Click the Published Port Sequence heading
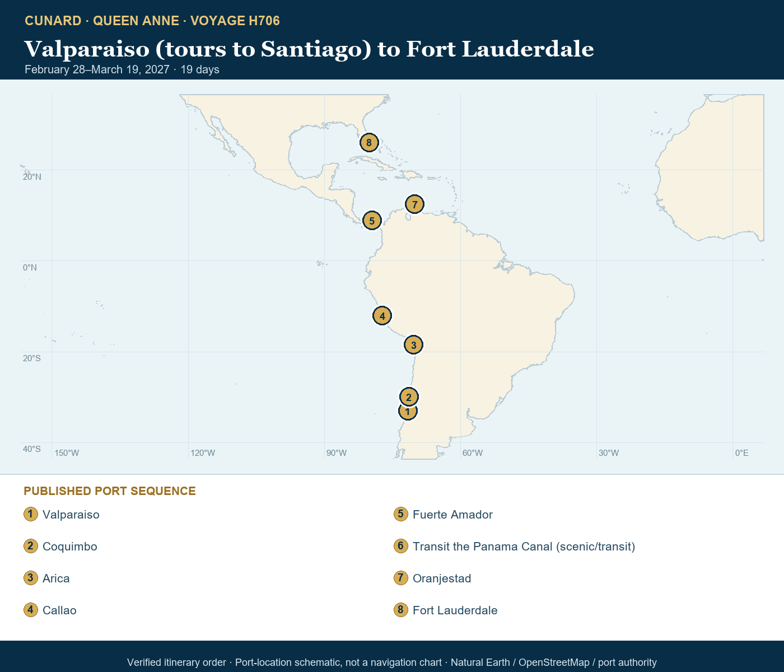The image size is (784, 672). (x=110, y=491)
